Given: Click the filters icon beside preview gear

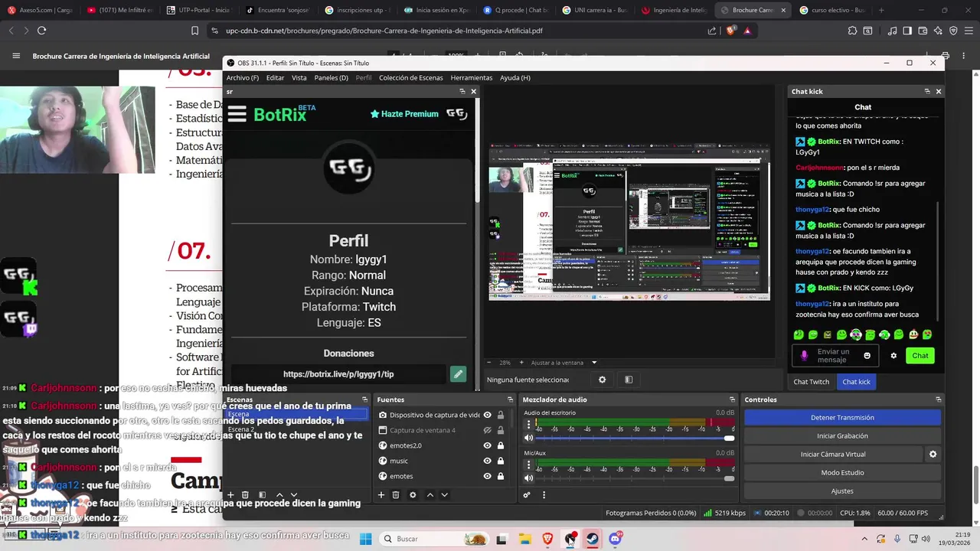Looking at the screenshot, I should (629, 380).
